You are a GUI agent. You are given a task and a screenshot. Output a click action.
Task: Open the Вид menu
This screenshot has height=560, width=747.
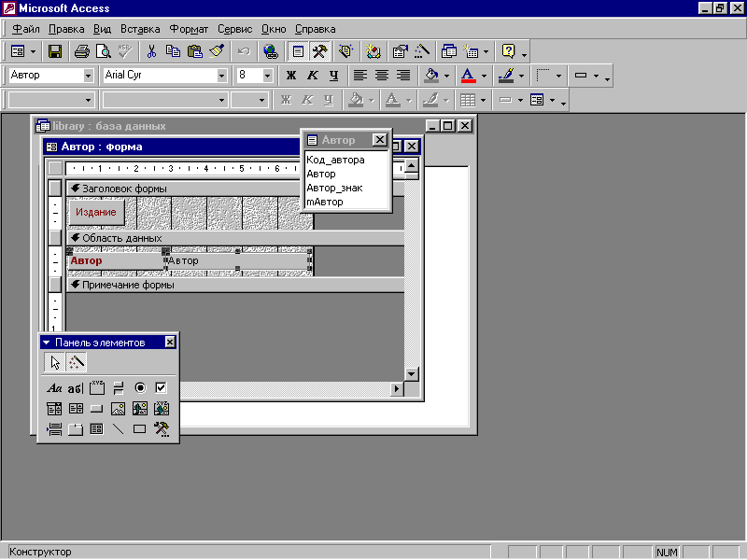102,29
